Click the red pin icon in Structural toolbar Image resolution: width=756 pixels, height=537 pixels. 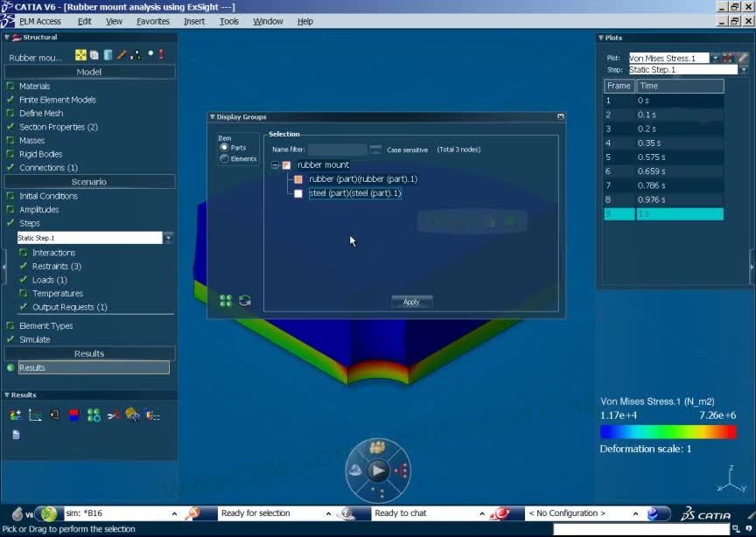coord(162,55)
